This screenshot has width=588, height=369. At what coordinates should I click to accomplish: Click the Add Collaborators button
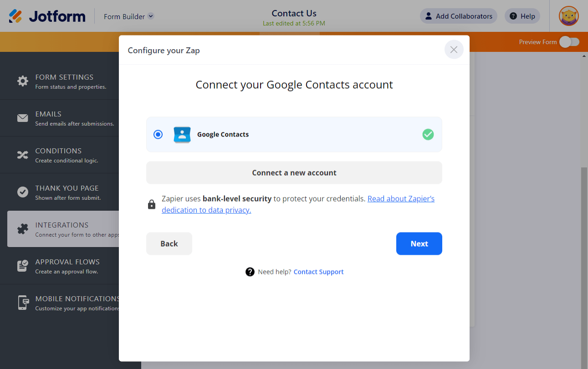(x=458, y=16)
